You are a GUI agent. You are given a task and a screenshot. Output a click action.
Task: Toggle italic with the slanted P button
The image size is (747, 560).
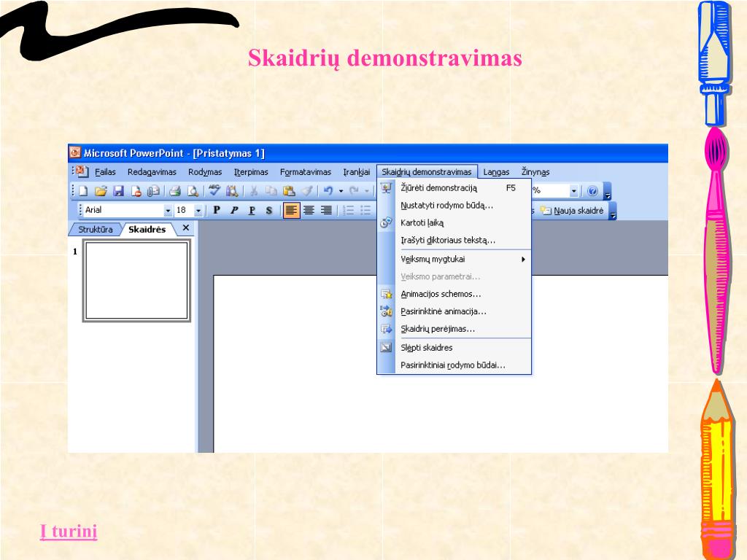coord(234,210)
